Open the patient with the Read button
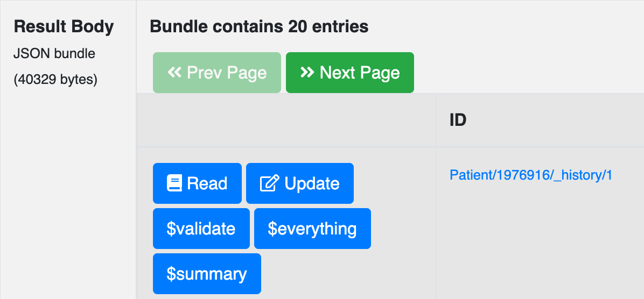This screenshot has height=299, width=644. [197, 183]
